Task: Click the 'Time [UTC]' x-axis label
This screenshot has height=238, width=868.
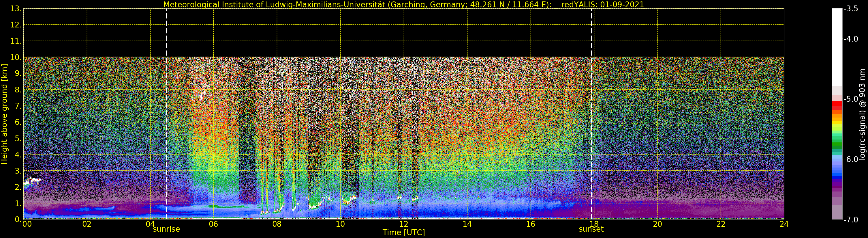Action: pyautogui.click(x=403, y=233)
